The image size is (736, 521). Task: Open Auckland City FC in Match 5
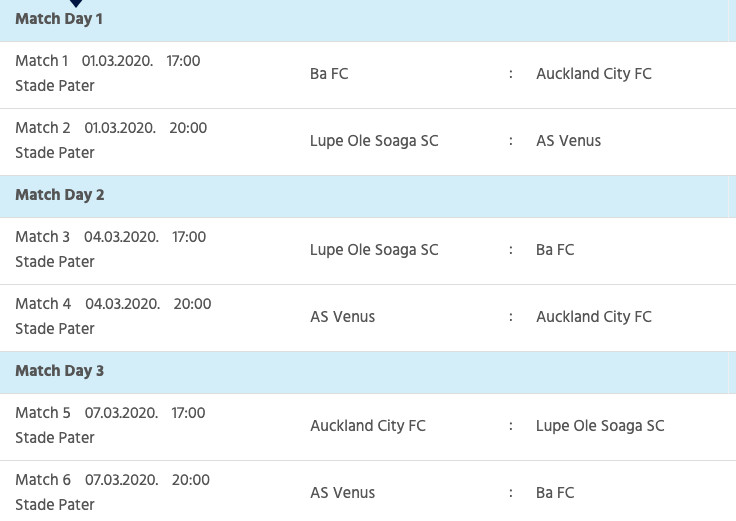pyautogui.click(x=367, y=426)
